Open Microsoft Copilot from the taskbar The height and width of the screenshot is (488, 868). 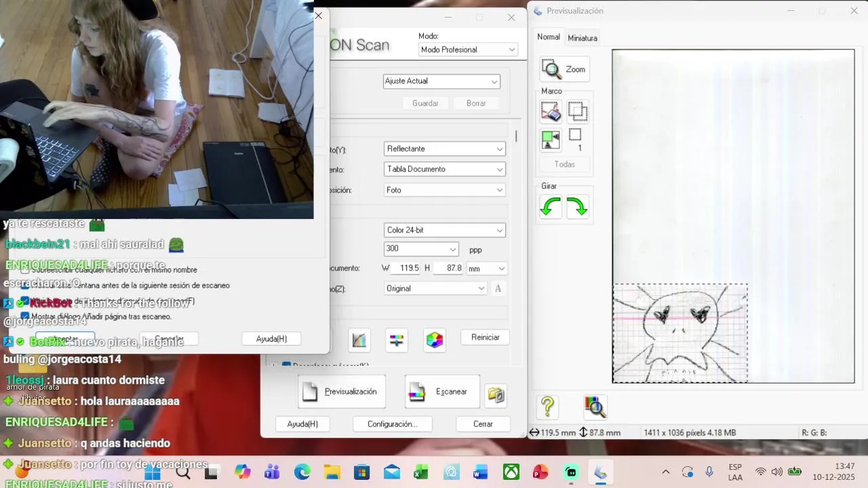coord(242,472)
